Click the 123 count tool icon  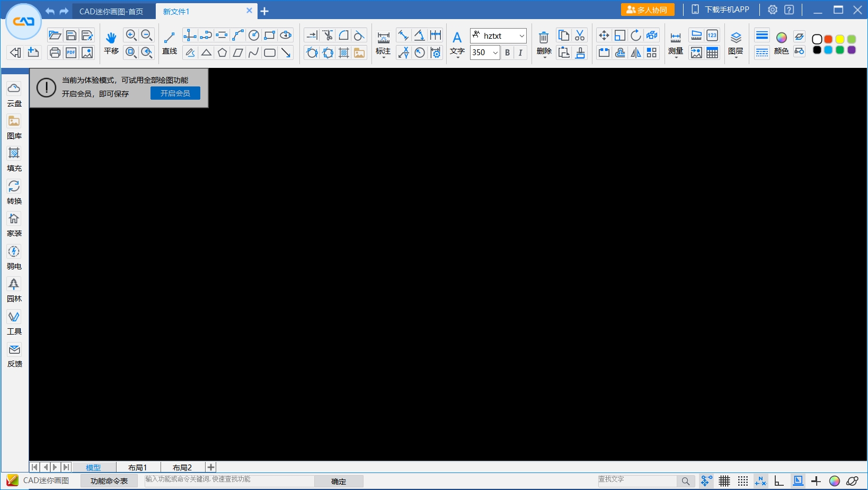click(x=712, y=36)
